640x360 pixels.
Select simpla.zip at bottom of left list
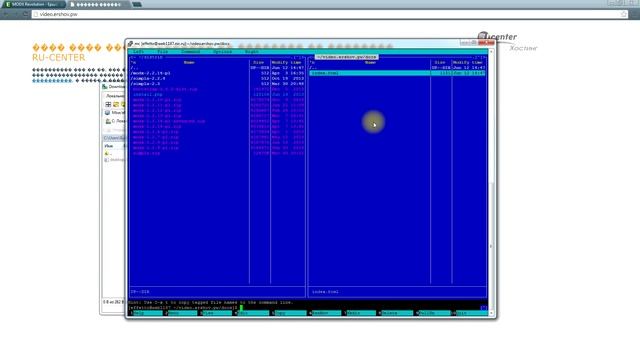(x=146, y=153)
